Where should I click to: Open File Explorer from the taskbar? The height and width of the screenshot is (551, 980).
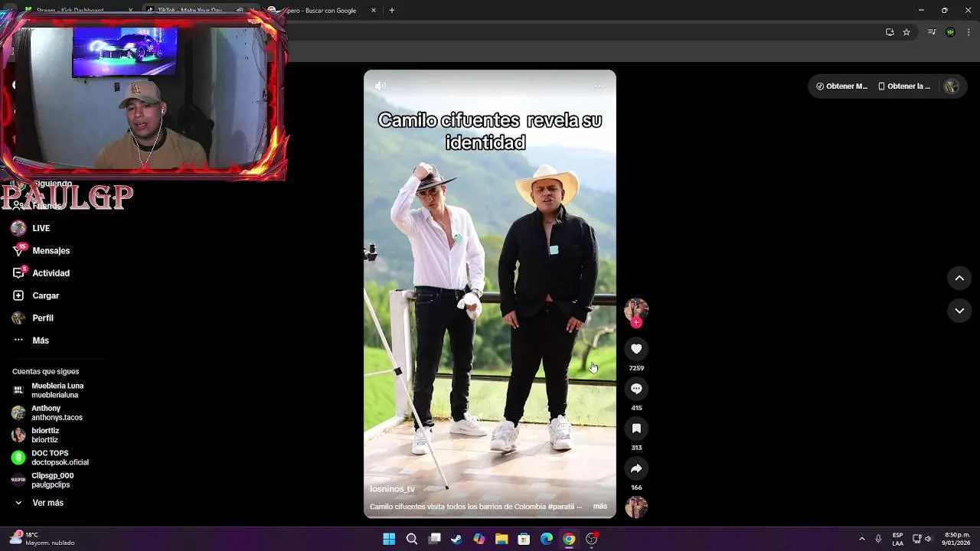pos(501,539)
